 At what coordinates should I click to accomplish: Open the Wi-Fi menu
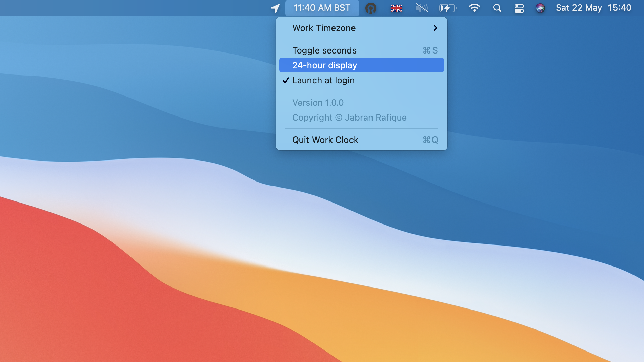point(474,8)
